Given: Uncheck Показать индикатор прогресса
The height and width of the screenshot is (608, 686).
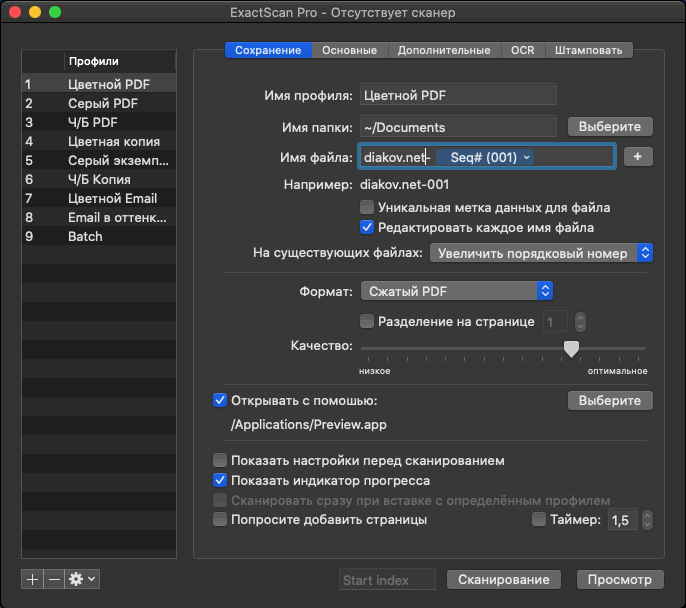Looking at the screenshot, I should [221, 481].
